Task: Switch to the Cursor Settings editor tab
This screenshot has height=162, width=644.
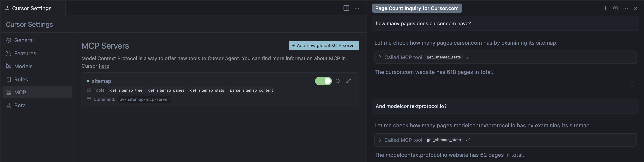Action: pos(33,8)
